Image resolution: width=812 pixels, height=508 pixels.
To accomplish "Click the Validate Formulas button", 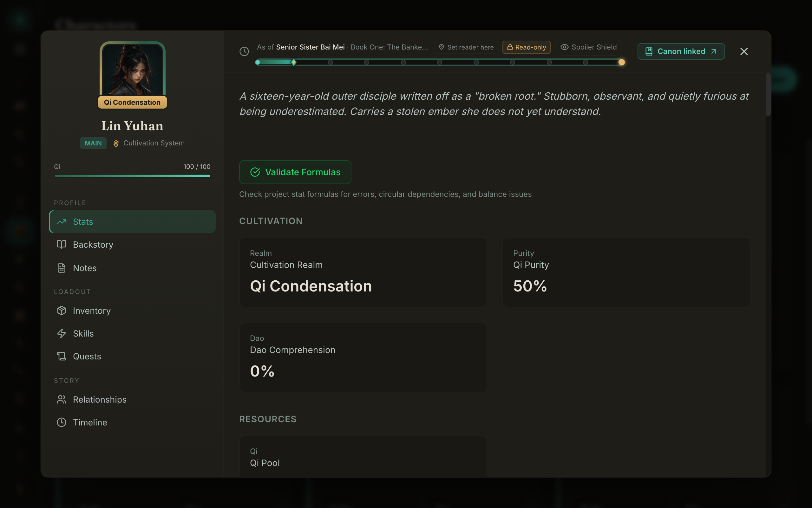I will pyautogui.click(x=295, y=172).
